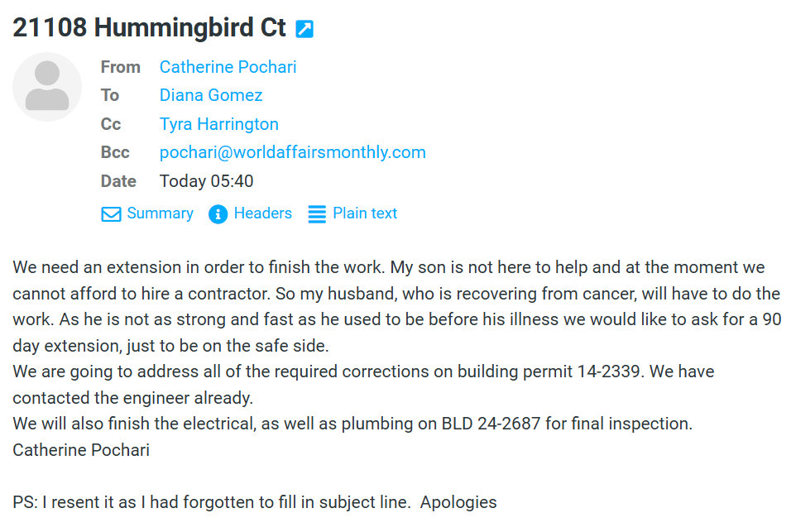The height and width of the screenshot is (532, 796).
Task: Select Cc recipient Tyra Harrington
Action: pos(218,124)
